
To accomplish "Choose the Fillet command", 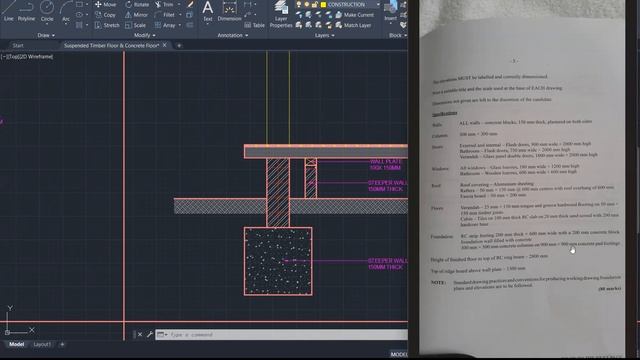I will 164,15.
